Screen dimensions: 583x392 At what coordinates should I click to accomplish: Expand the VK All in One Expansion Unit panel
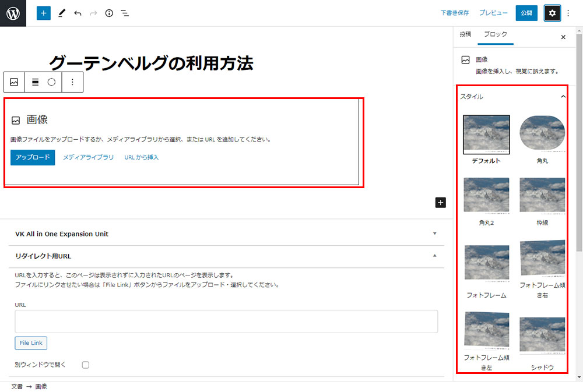tap(434, 234)
